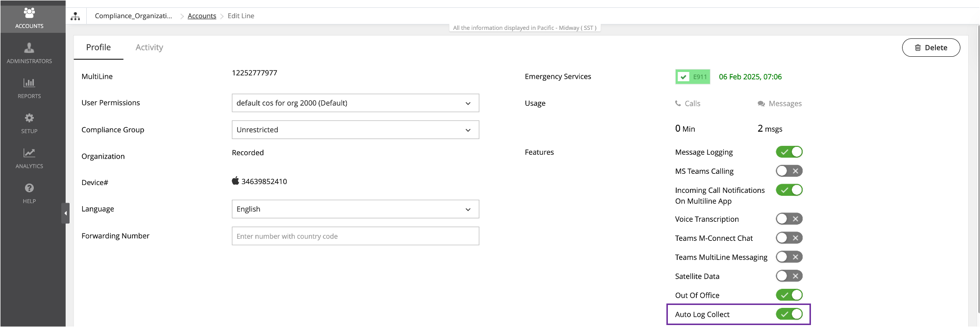Screen dimensions: 980x327
Task: Expand the Compliance Group dropdown
Action: click(x=355, y=130)
